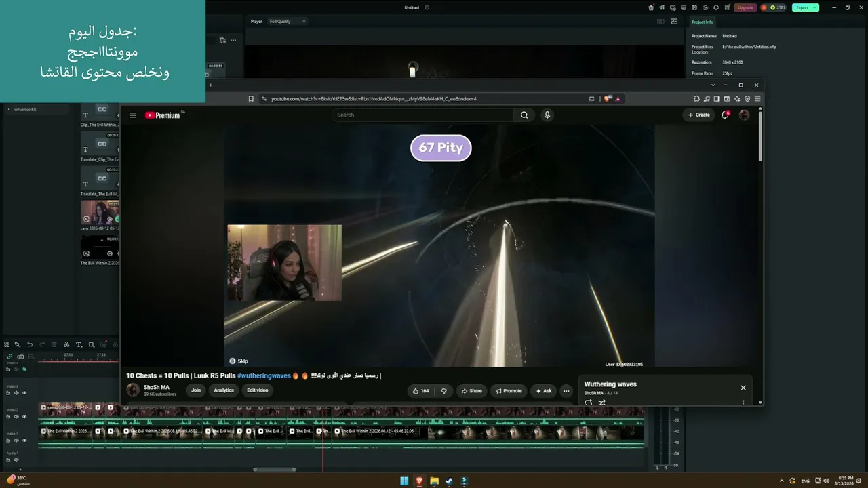Click the Join button

pos(196,390)
